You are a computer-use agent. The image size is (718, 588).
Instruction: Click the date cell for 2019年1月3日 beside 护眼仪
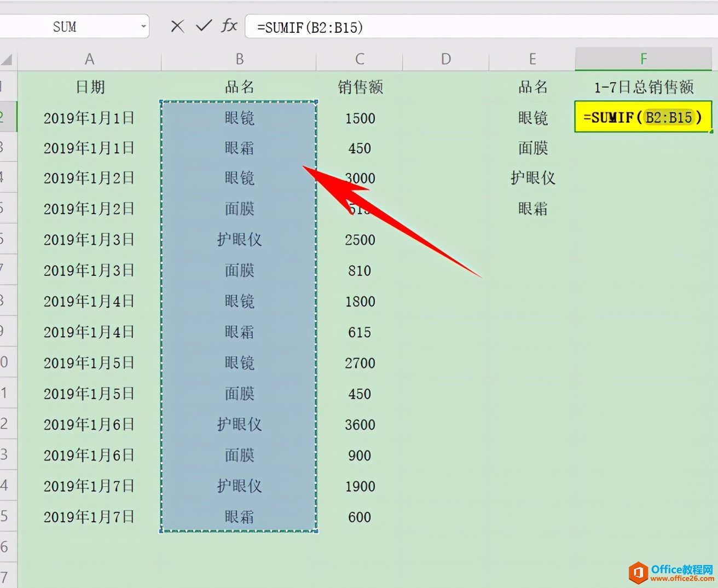(x=89, y=239)
